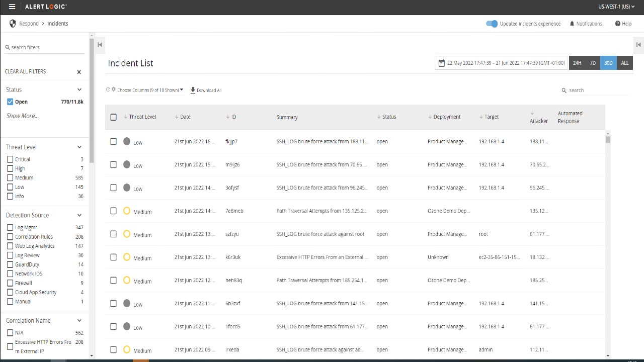Viewport: 644px width, 362px height.
Task: Switch to the ALL time range
Action: [x=624, y=63]
